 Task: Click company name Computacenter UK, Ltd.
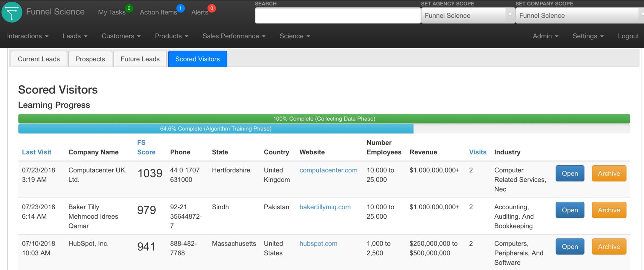[98, 175]
